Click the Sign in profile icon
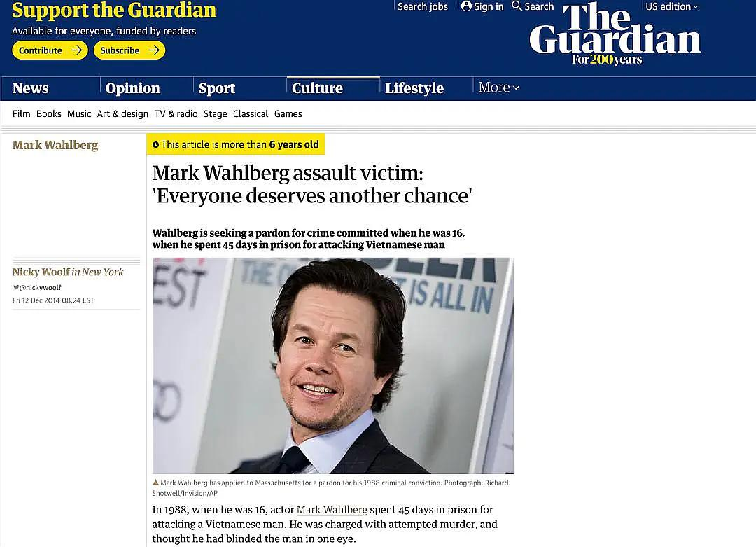Screen dimensions: 756x547 point(466,6)
